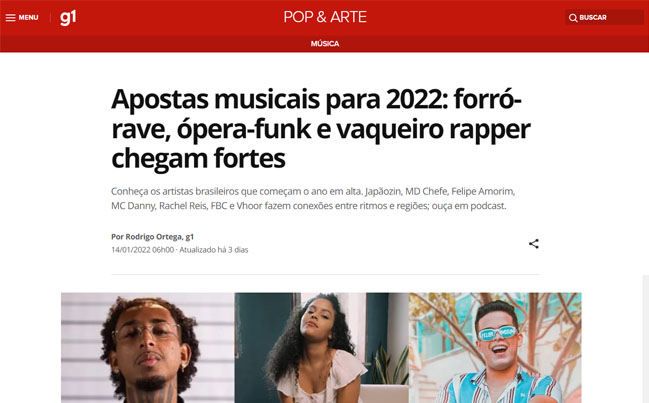Open the hamburger MENU icon
649x403 pixels.
click(10, 17)
